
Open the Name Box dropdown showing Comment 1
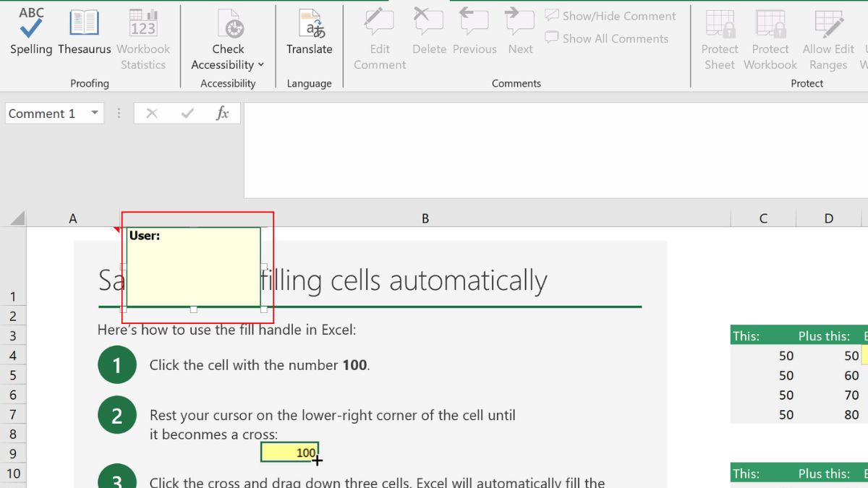(94, 113)
